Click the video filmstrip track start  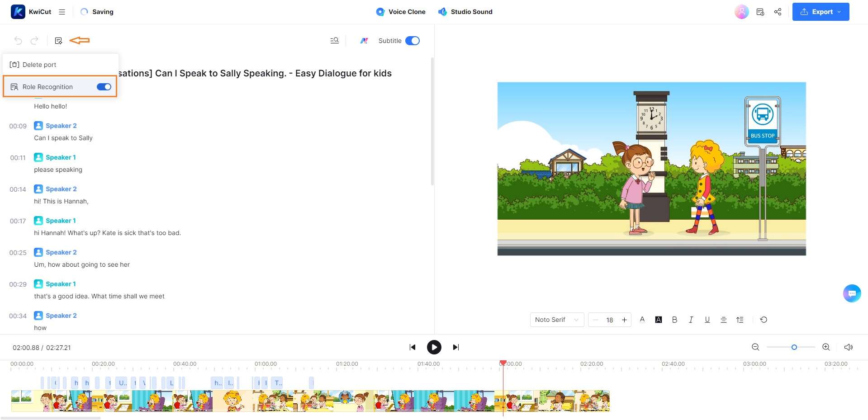(22, 401)
